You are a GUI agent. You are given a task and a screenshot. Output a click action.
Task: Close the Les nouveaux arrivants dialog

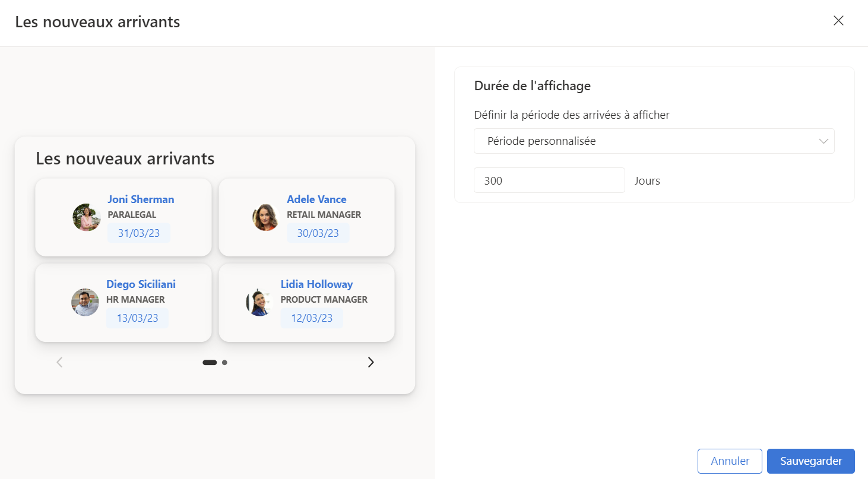coord(838,21)
